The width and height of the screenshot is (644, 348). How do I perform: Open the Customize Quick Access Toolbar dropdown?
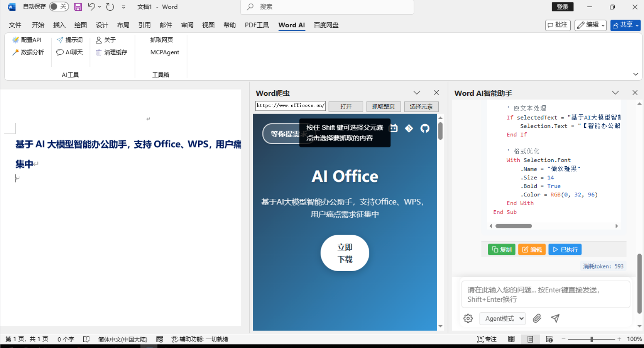point(124,7)
